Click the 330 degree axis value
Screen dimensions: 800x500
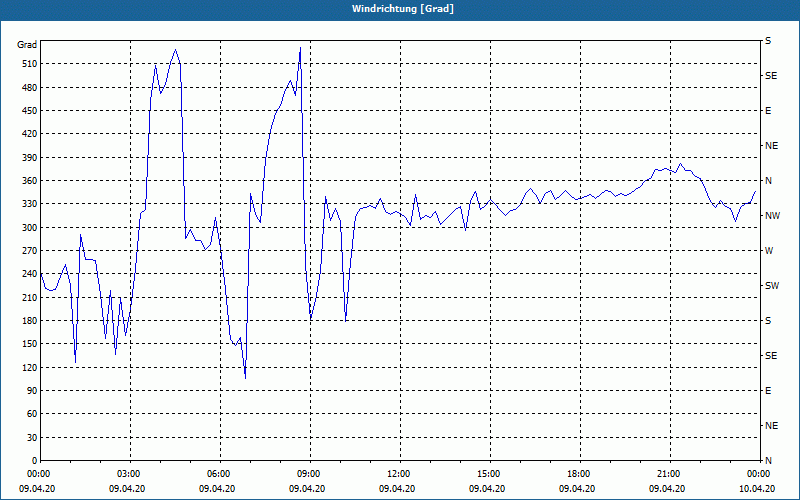click(31, 204)
